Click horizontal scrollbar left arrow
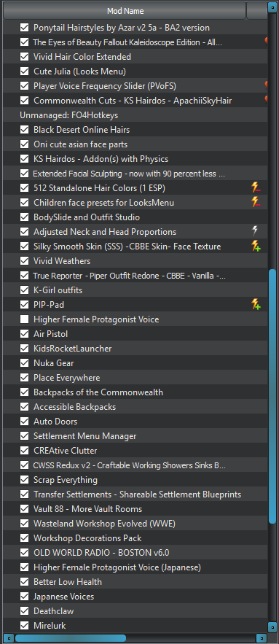 point(9,638)
